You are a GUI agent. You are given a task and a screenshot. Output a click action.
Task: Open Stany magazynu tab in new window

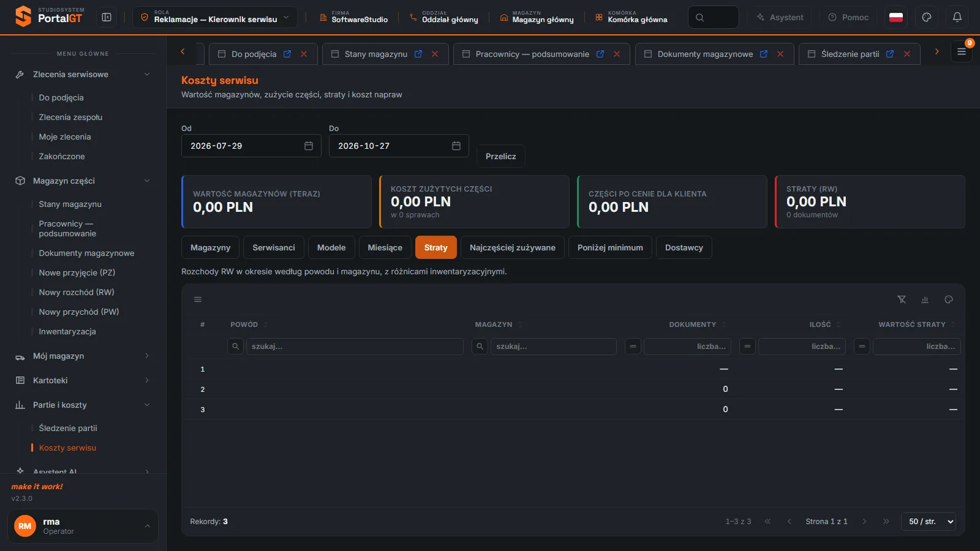click(418, 54)
